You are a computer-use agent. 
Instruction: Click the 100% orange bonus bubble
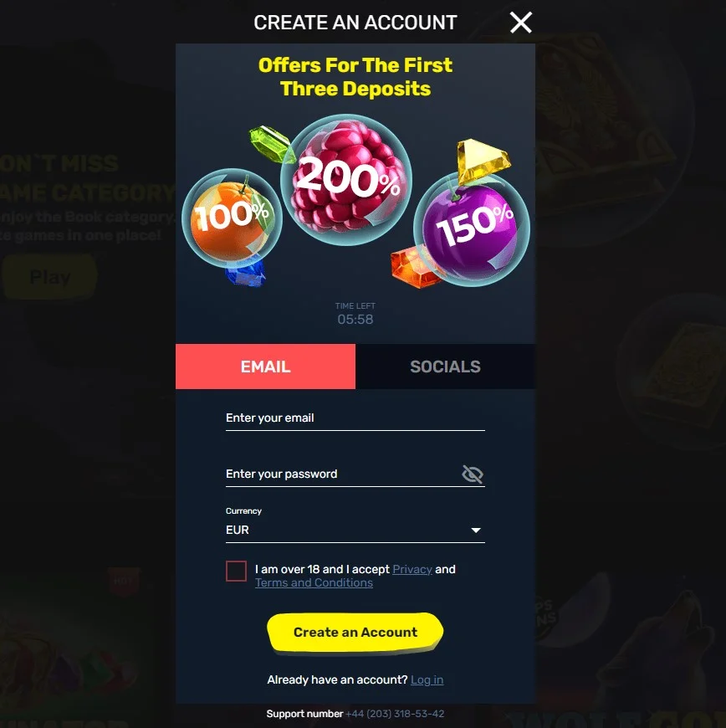click(x=232, y=218)
